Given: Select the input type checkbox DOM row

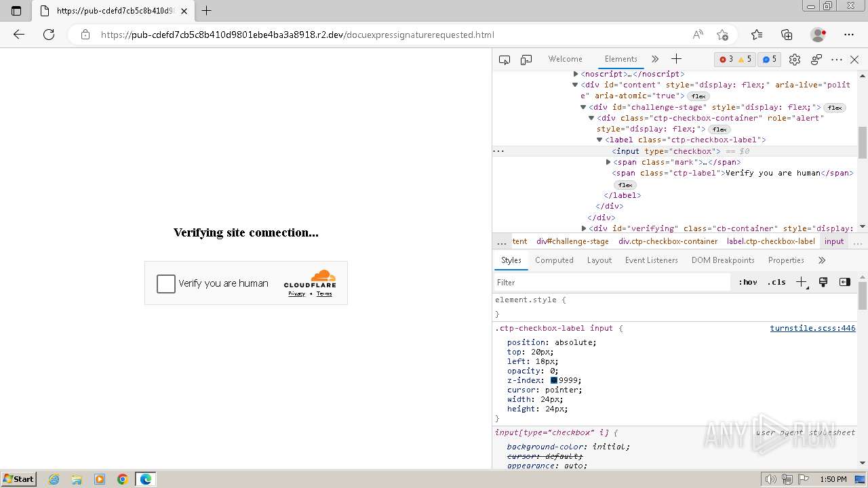Looking at the screenshot, I should click(675, 151).
